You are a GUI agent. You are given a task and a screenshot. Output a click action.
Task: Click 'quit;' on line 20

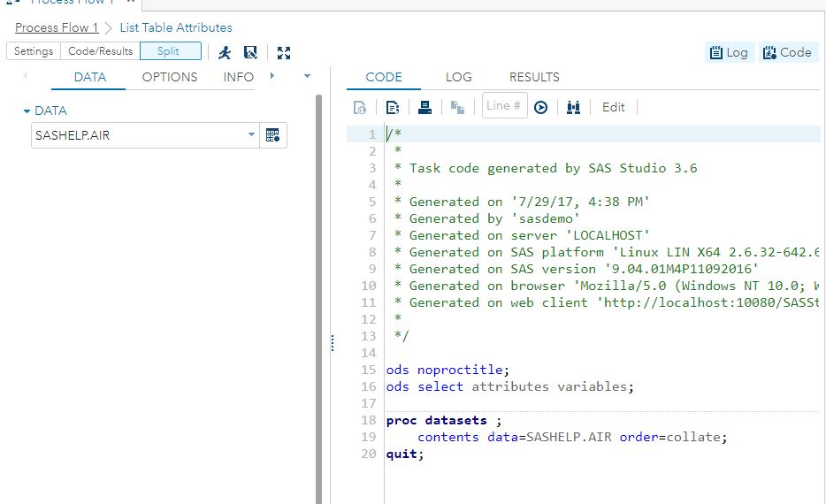tap(404, 454)
